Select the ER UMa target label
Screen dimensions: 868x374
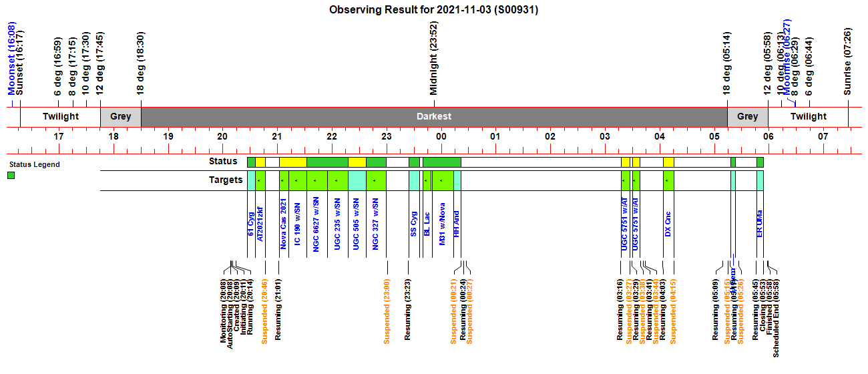(760, 225)
